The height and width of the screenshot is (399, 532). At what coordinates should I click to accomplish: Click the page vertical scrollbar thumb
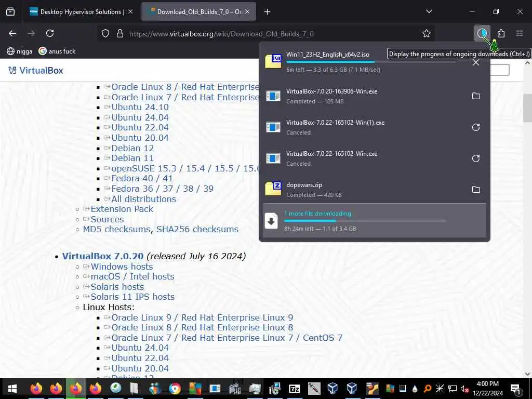527,108
